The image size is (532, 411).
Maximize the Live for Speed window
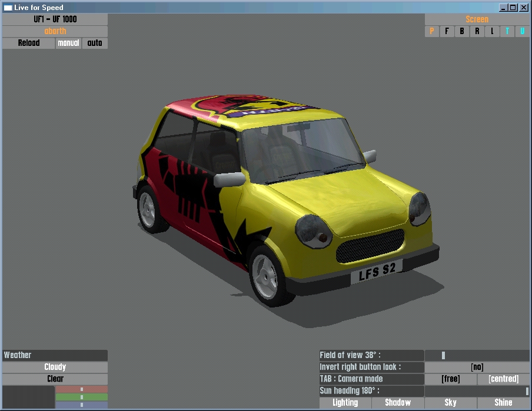(x=513, y=8)
